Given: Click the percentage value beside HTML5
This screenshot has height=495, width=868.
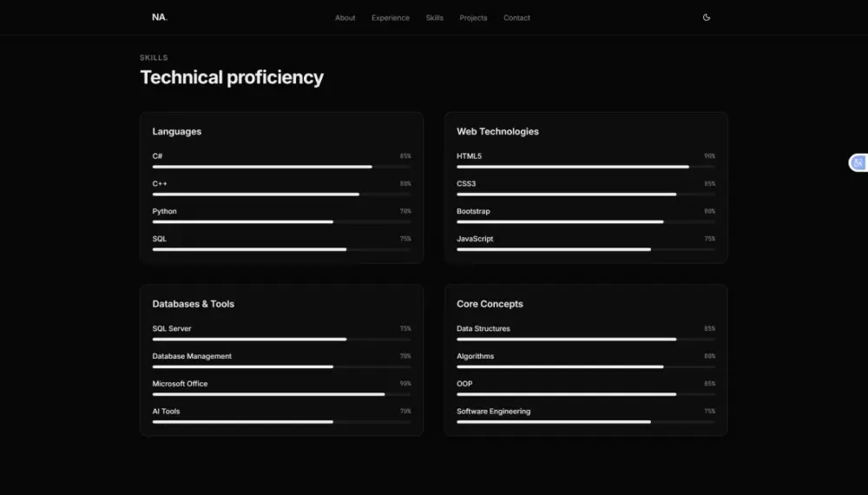Looking at the screenshot, I should pyautogui.click(x=710, y=156).
